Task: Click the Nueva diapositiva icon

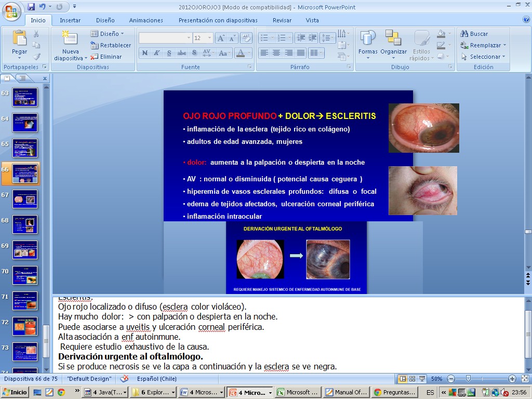Action: (70, 38)
